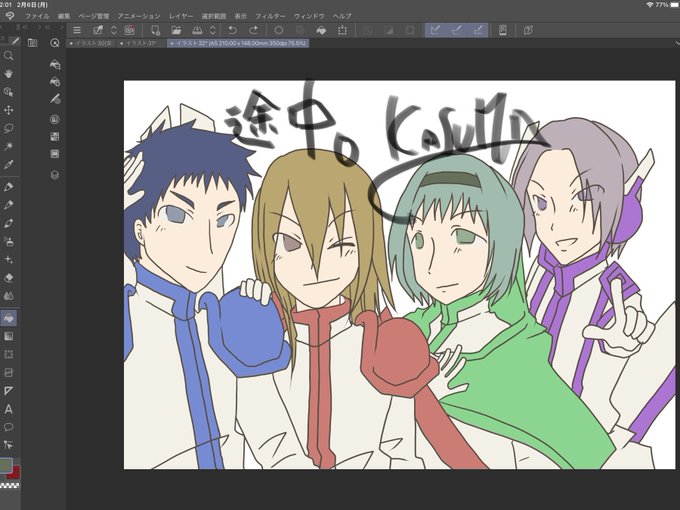
Task: Select the Move layer tool
Action: click(x=8, y=110)
